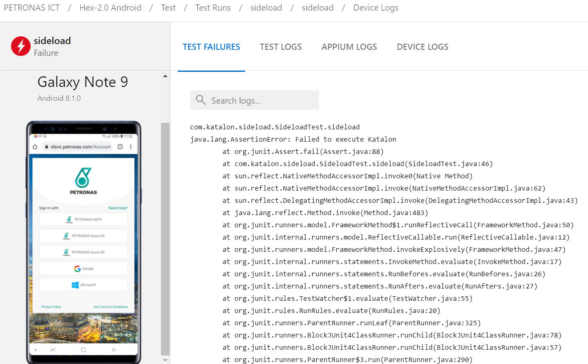Open the Test Runs breadcrumb
588x364 pixels.
(x=213, y=8)
